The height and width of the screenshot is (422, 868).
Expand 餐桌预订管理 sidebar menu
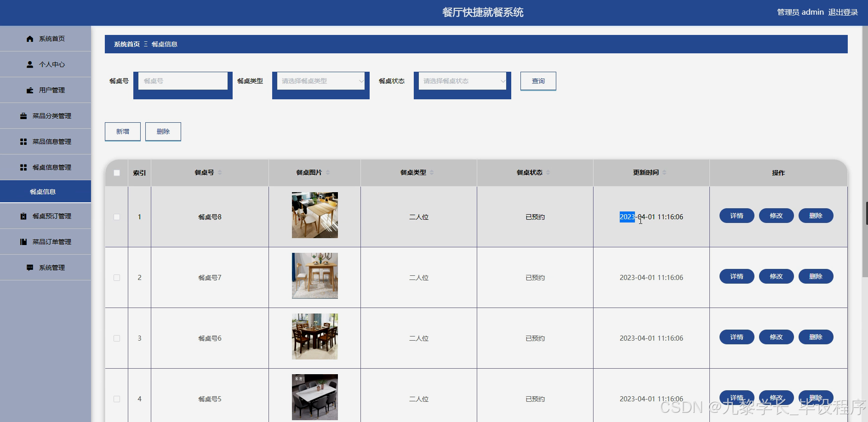pos(46,216)
